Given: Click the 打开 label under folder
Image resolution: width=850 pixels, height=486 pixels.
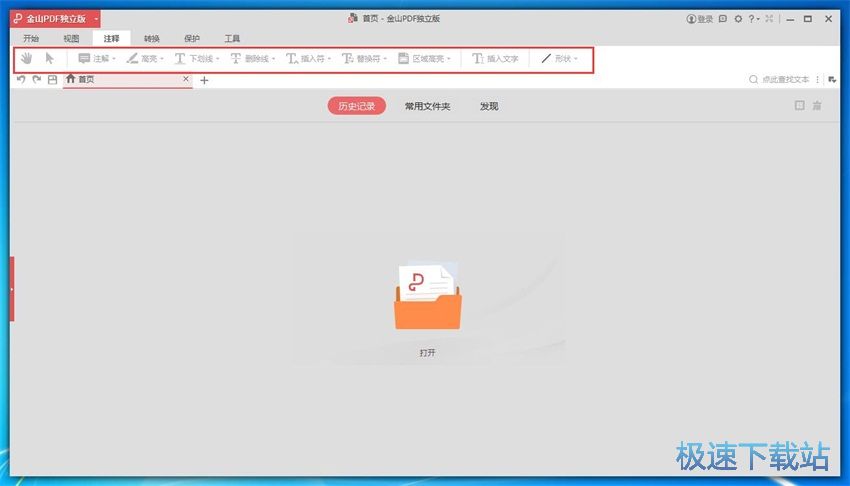Looking at the screenshot, I should point(427,353).
